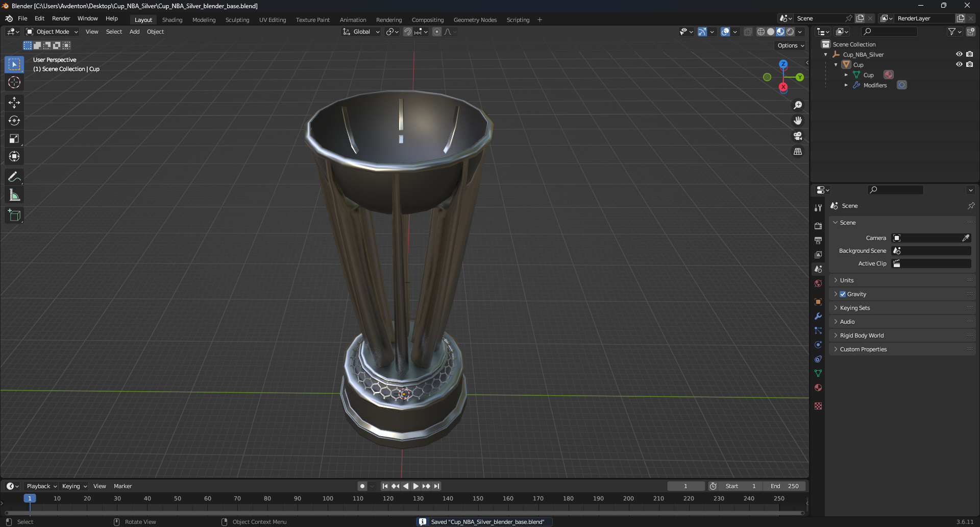The width and height of the screenshot is (980, 527).
Task: Open the File menu
Action: 22,18
